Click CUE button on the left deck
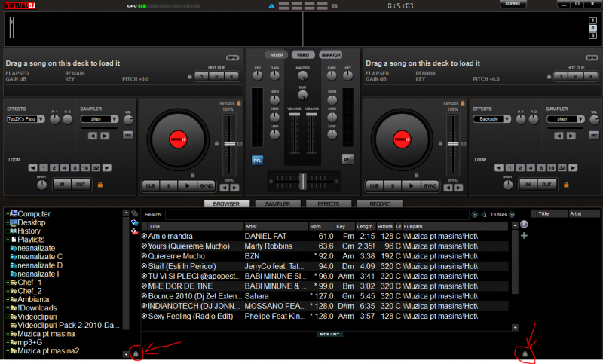Image resolution: width=603 pixels, height=364 pixels. [150, 185]
